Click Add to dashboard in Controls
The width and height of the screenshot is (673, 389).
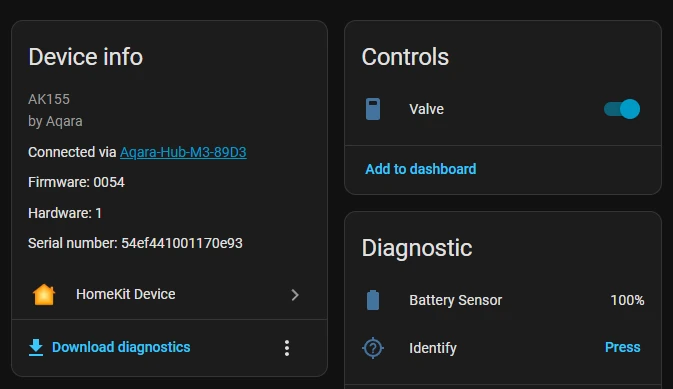(421, 169)
